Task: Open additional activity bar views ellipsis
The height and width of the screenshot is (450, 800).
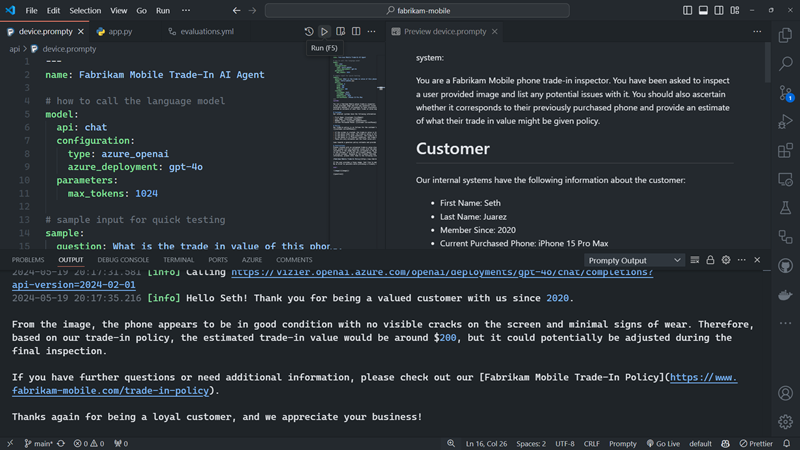Action: (785, 323)
